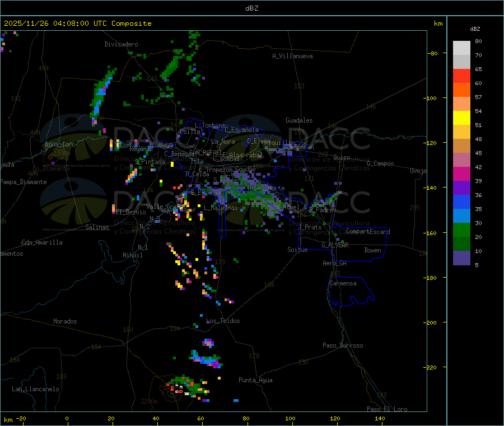Click the Aero_GA airport label
504x426 pixels.
point(335,263)
